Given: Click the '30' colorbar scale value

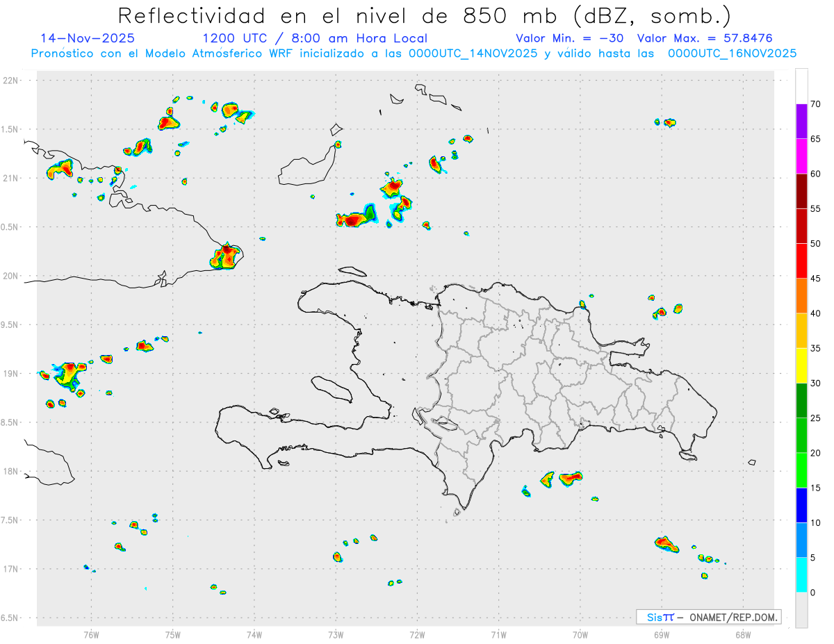Looking at the screenshot, I should (x=816, y=383).
